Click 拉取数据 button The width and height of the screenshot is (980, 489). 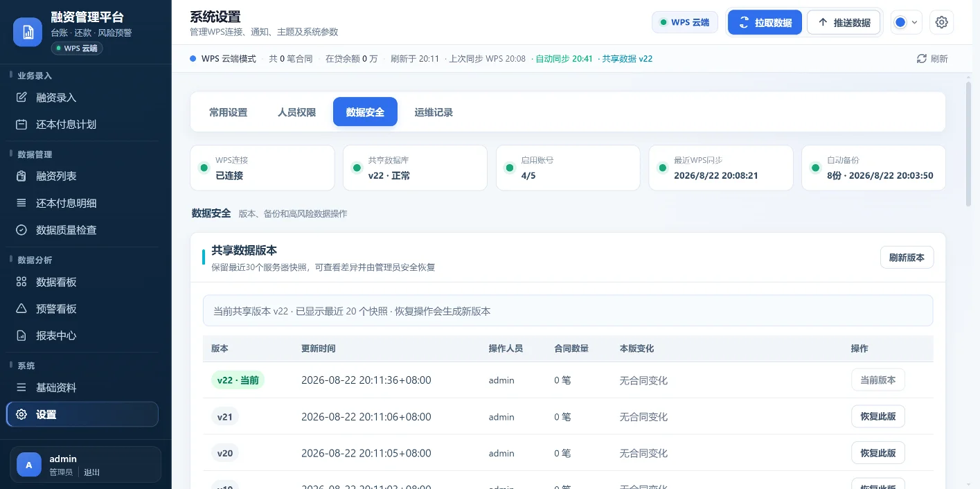pyautogui.click(x=765, y=22)
